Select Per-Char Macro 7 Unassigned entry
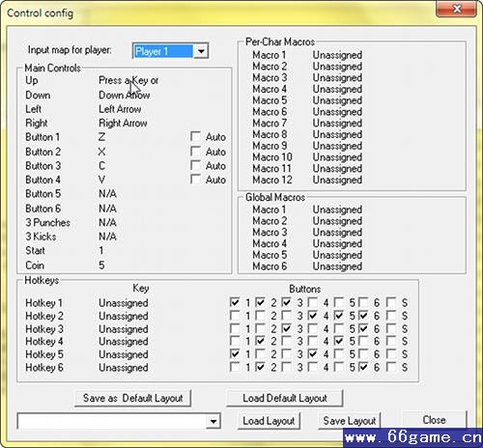Image resolution: width=483 pixels, height=448 pixels. point(337,123)
